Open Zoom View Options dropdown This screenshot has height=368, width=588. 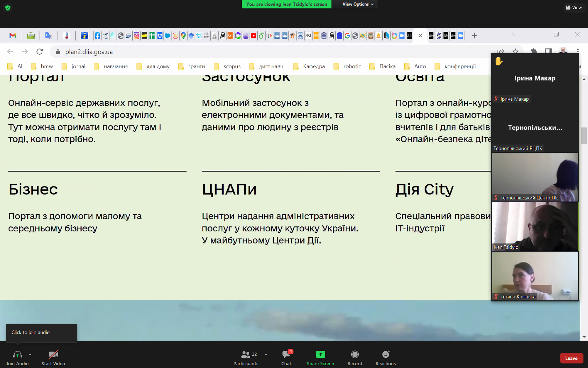click(358, 4)
